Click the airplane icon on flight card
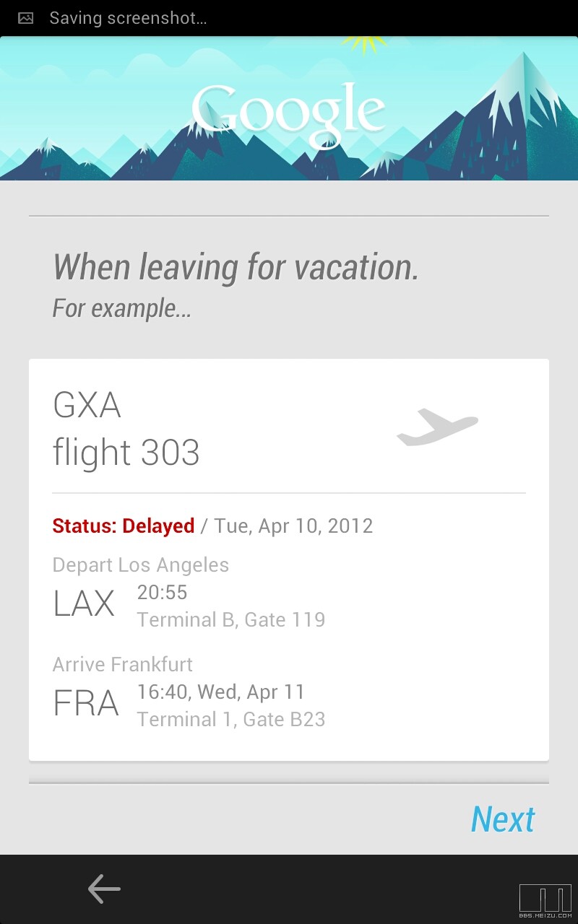 pos(437,427)
